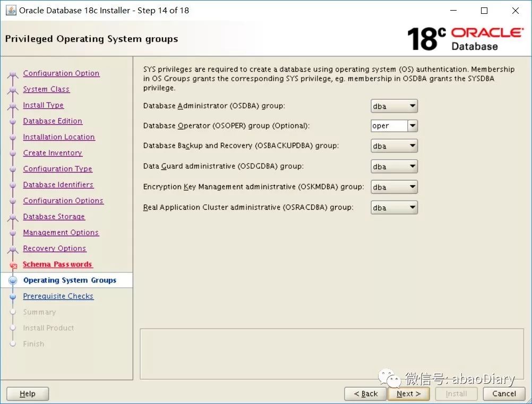This screenshot has height=404, width=532.
Task: Click the OSOPER group text field containing oper
Action: pyautogui.click(x=389, y=126)
